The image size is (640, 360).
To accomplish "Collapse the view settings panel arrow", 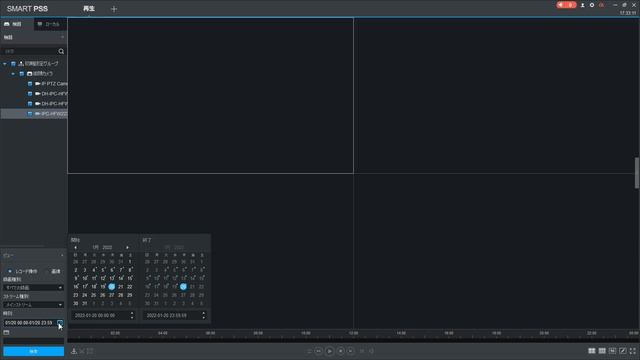I will coord(62,256).
